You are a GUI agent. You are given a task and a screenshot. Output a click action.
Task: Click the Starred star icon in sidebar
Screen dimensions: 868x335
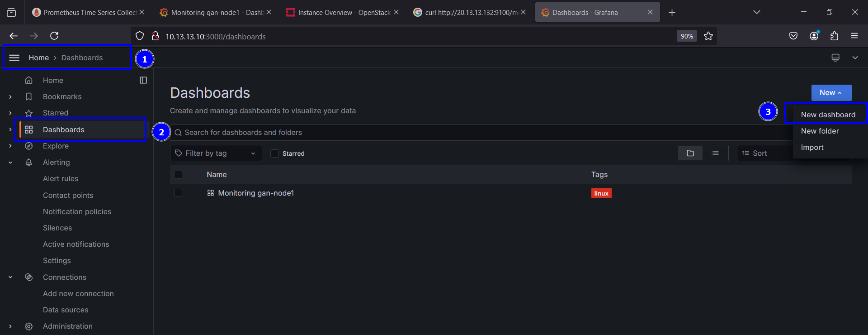[29, 113]
